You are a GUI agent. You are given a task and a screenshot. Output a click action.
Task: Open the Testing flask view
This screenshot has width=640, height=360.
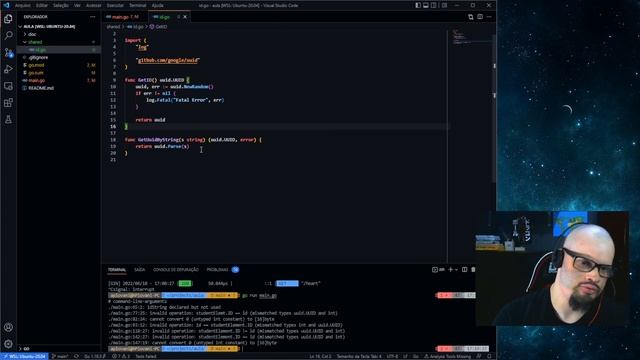coord(8,119)
